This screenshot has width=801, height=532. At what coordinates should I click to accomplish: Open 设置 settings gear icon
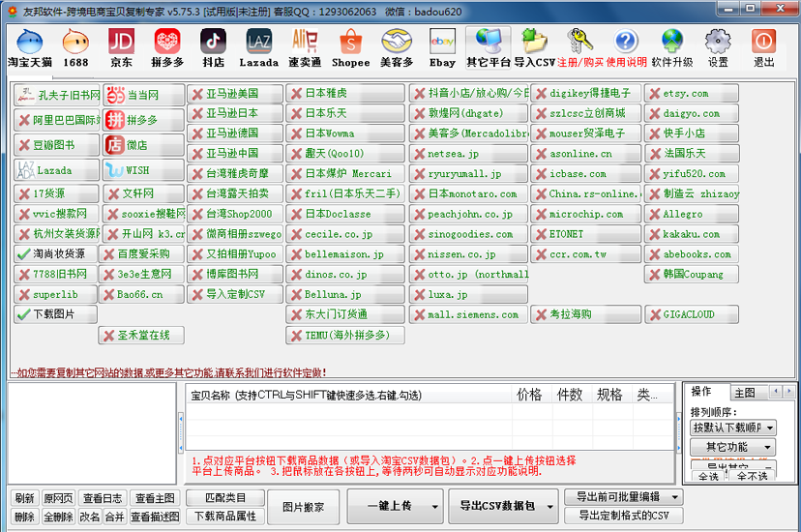717,47
